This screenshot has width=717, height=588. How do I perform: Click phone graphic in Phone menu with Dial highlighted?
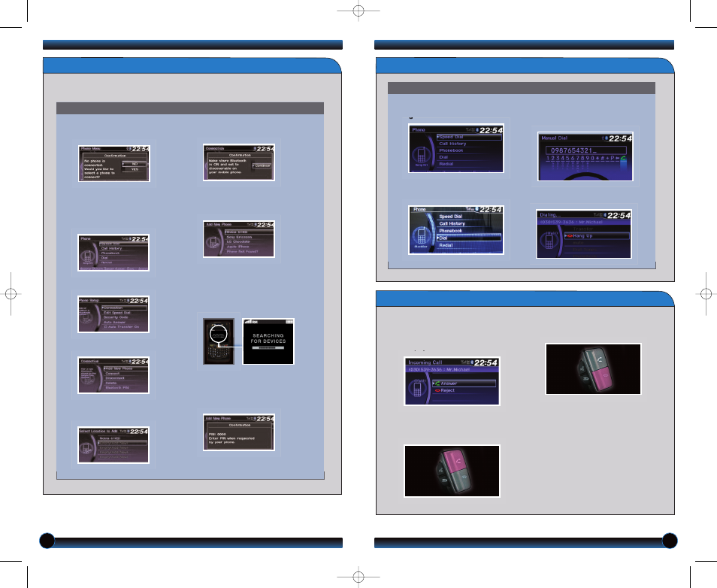point(421,236)
